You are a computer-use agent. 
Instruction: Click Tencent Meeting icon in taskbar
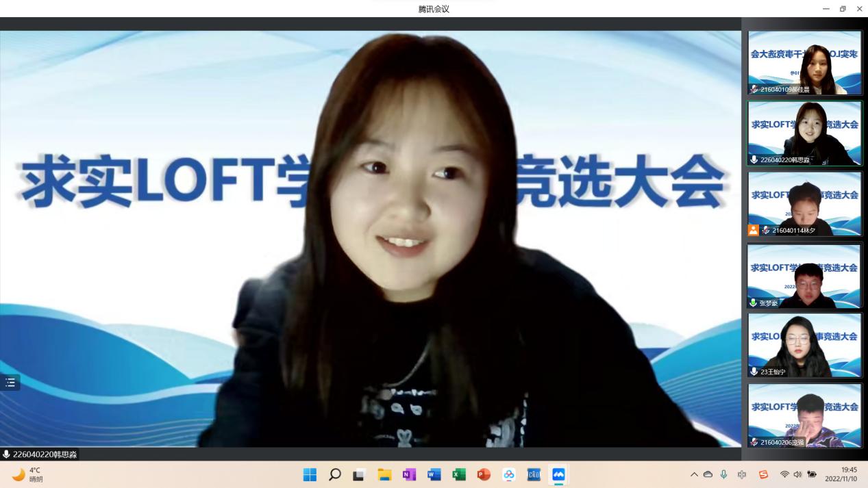pyautogui.click(x=558, y=474)
